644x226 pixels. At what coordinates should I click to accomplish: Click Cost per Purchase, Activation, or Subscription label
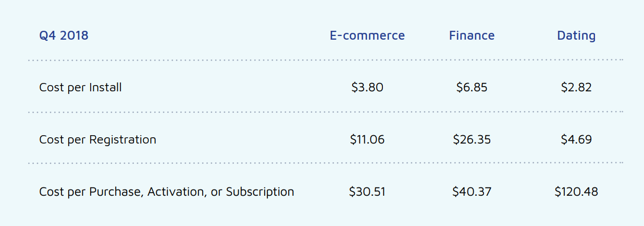166,192
